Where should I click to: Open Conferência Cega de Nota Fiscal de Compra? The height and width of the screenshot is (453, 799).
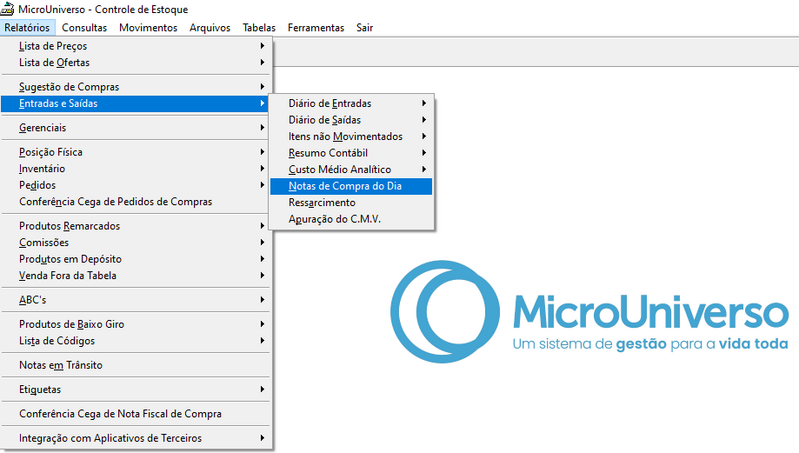click(x=135, y=414)
